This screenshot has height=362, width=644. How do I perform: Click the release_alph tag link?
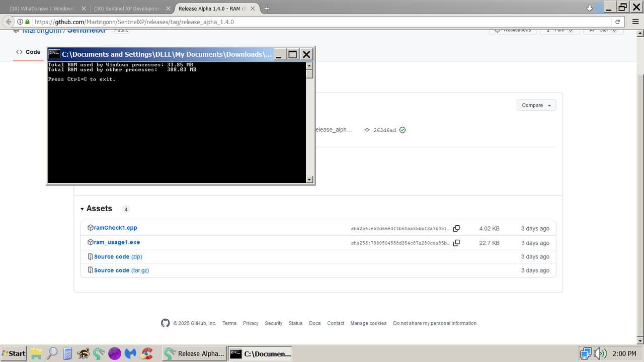(x=334, y=130)
